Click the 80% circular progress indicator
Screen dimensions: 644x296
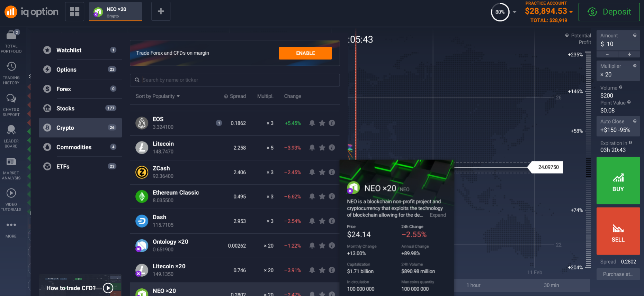tap(500, 12)
